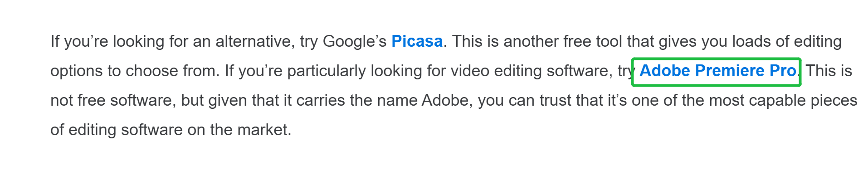Click the word 'Google's' before Picasa
Viewport: 868px width, 171px height.
point(354,42)
